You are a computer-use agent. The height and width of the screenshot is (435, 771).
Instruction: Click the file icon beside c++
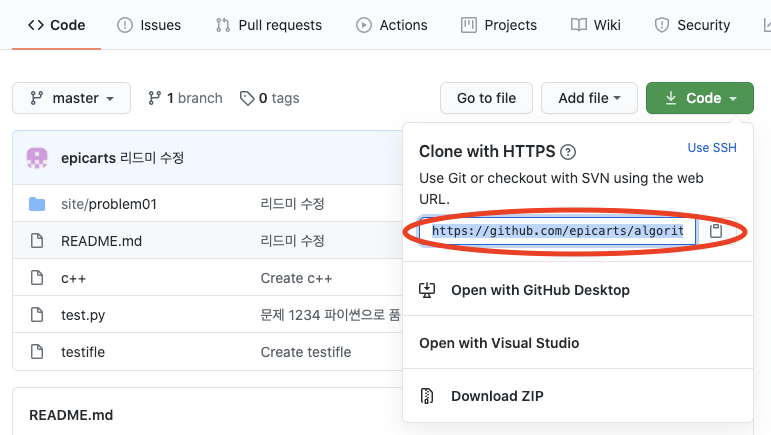37,278
